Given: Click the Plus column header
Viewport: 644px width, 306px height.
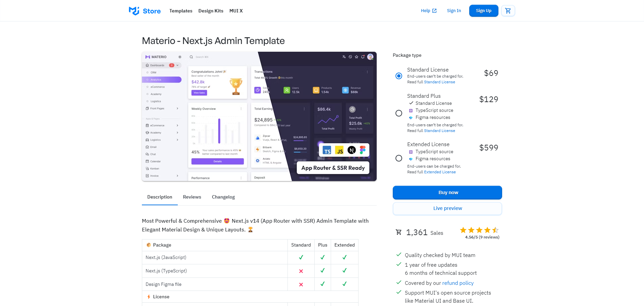Looking at the screenshot, I should coord(323,245).
